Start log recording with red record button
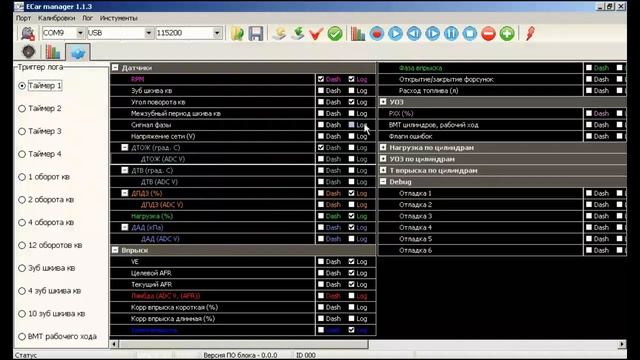This screenshot has width=640, height=360. pyautogui.click(x=377, y=33)
